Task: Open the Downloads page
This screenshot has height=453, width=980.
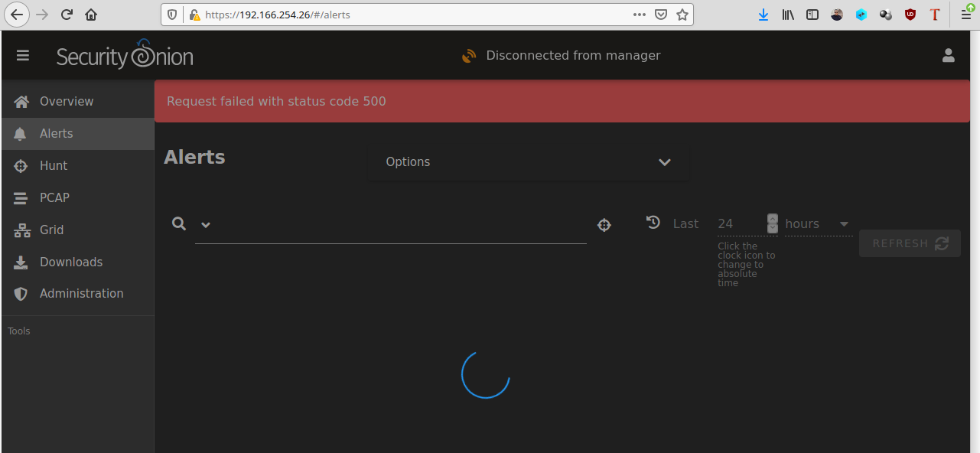Action: (77, 262)
